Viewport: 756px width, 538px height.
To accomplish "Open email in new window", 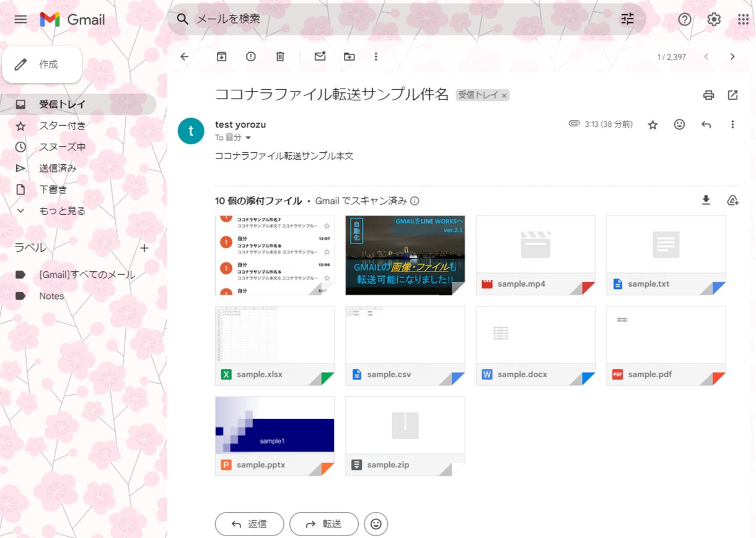I will click(732, 95).
